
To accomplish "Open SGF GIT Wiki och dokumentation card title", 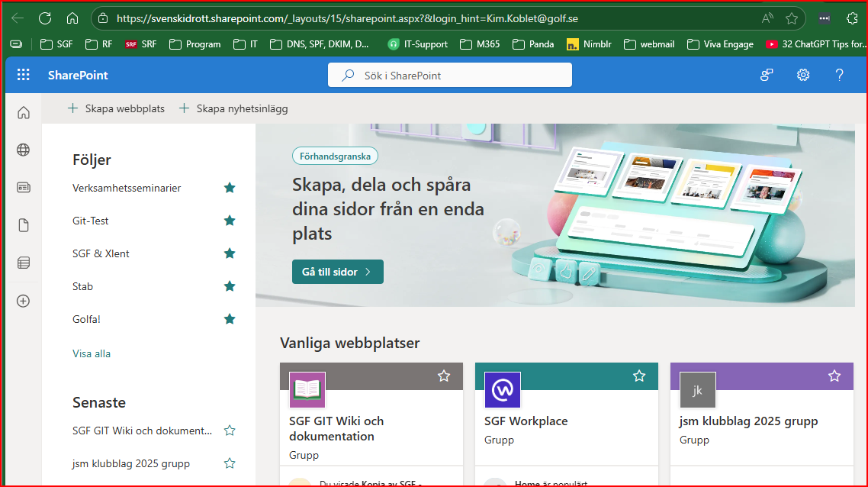I will pos(336,428).
